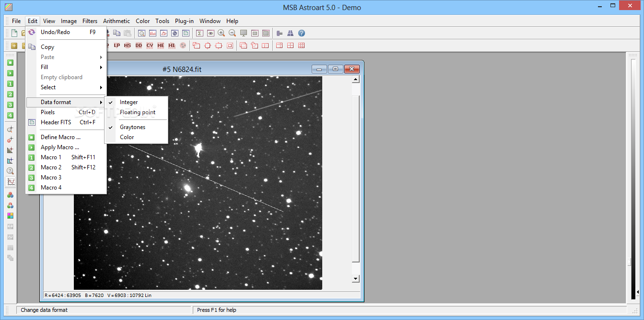This screenshot has height=320, width=644.
Task: Click the histogram chart toolbar icon
Action: pos(153,33)
